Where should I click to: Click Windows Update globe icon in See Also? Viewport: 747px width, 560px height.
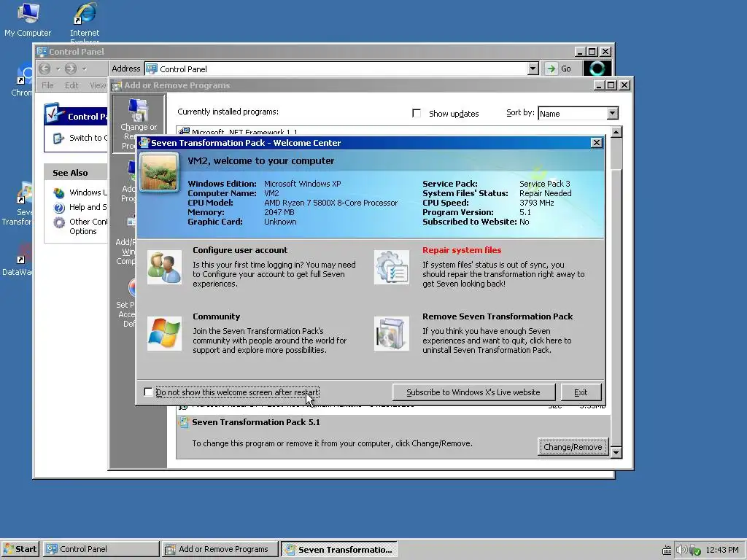pos(59,192)
